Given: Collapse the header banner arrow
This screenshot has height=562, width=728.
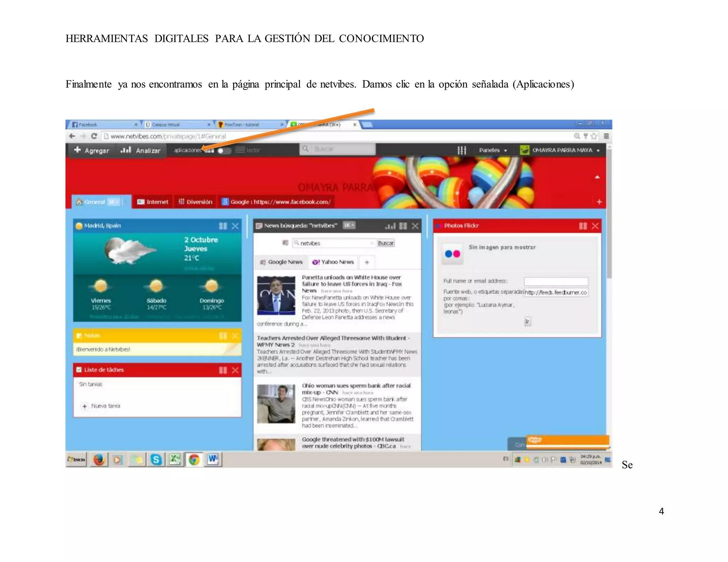Looking at the screenshot, I should tap(597, 177).
